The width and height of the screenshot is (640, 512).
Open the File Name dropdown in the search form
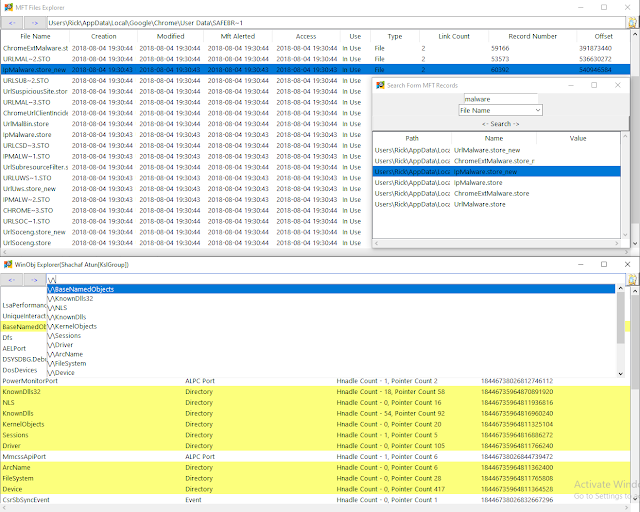(x=500, y=110)
